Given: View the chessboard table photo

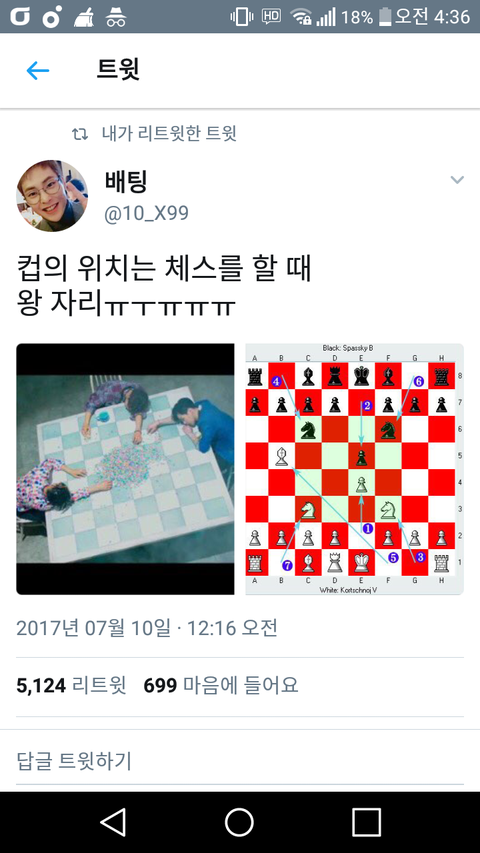Looking at the screenshot, I should click(x=125, y=469).
